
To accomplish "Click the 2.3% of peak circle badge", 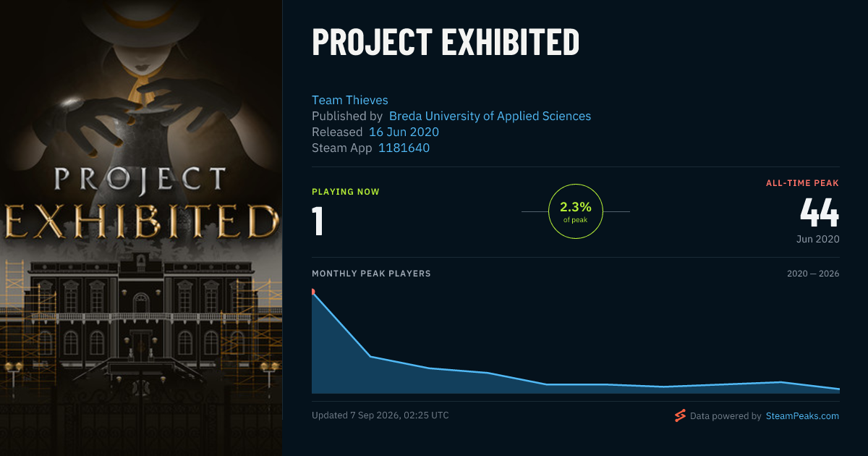I will click(x=576, y=211).
